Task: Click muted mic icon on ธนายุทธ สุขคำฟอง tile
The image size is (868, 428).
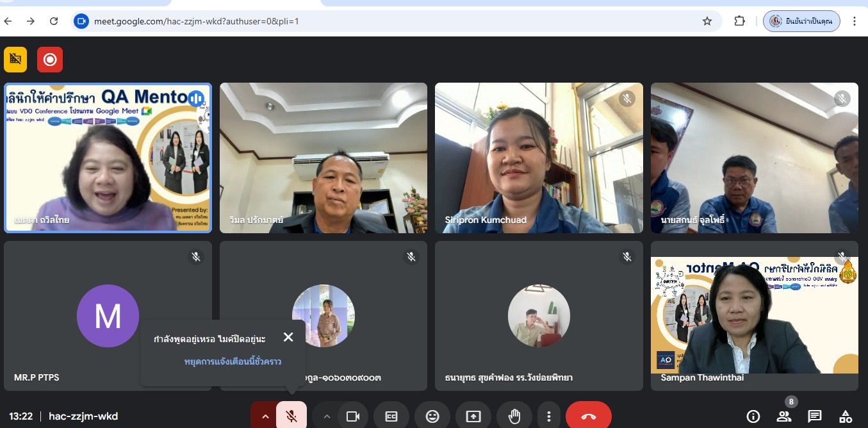Action: pos(627,257)
